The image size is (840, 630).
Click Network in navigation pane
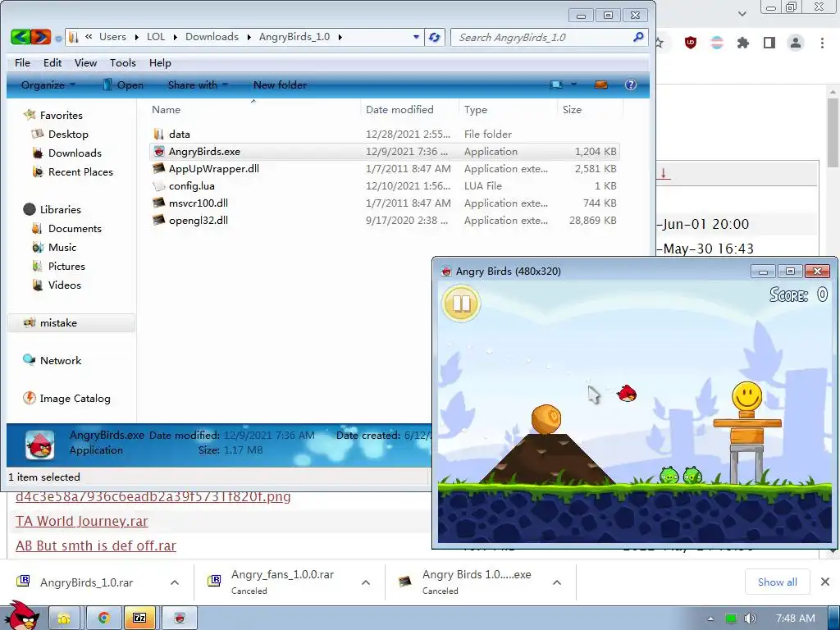[x=61, y=361]
